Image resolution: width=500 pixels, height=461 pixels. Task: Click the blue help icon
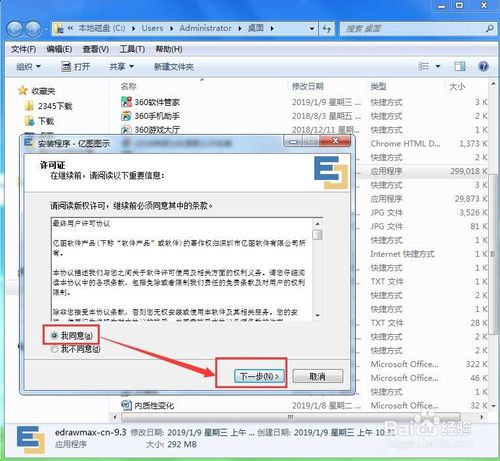pos(483,66)
